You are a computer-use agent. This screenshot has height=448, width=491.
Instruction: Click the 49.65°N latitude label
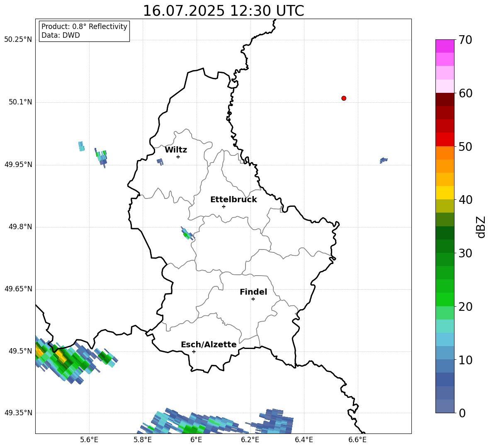coord(18,289)
